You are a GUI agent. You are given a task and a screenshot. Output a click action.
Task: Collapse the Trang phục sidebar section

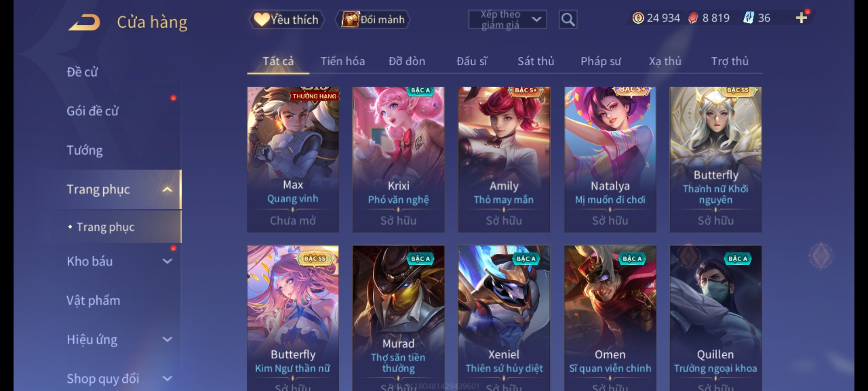coord(167,189)
